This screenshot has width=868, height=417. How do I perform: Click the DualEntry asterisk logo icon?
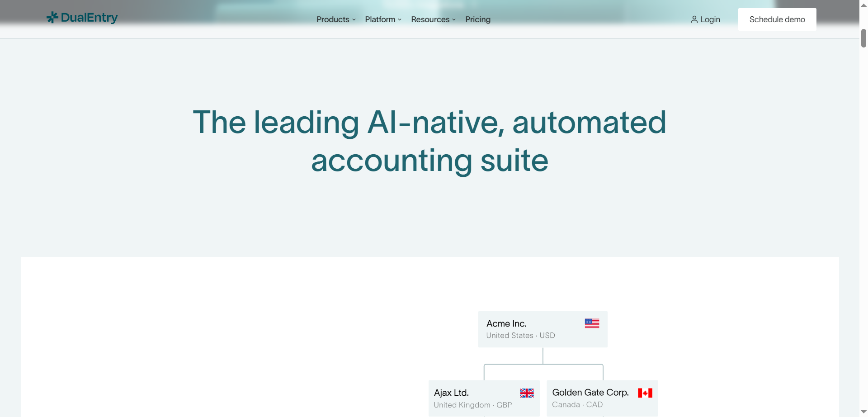point(52,18)
